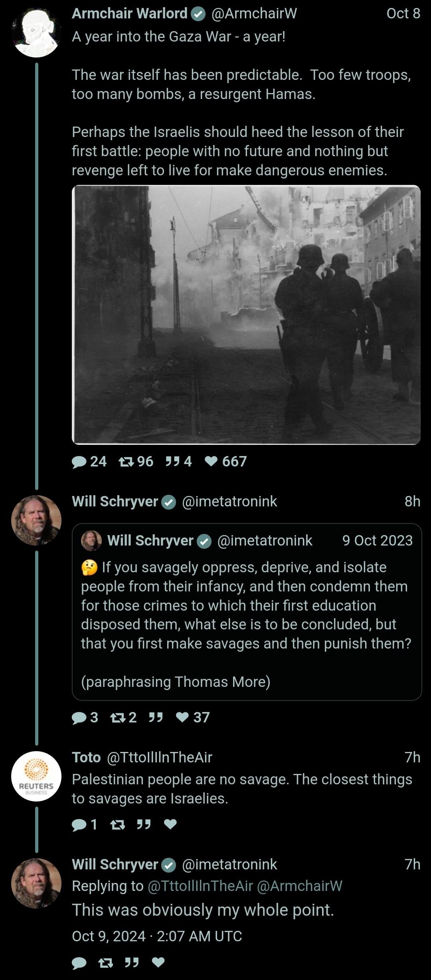Open Toto's Reuters Business avatar
This screenshot has width=431, height=980.
click(x=36, y=776)
